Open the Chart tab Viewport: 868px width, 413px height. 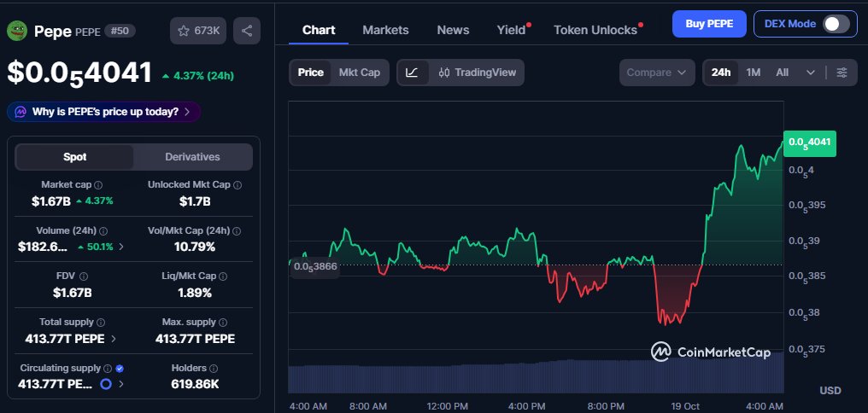(x=319, y=30)
